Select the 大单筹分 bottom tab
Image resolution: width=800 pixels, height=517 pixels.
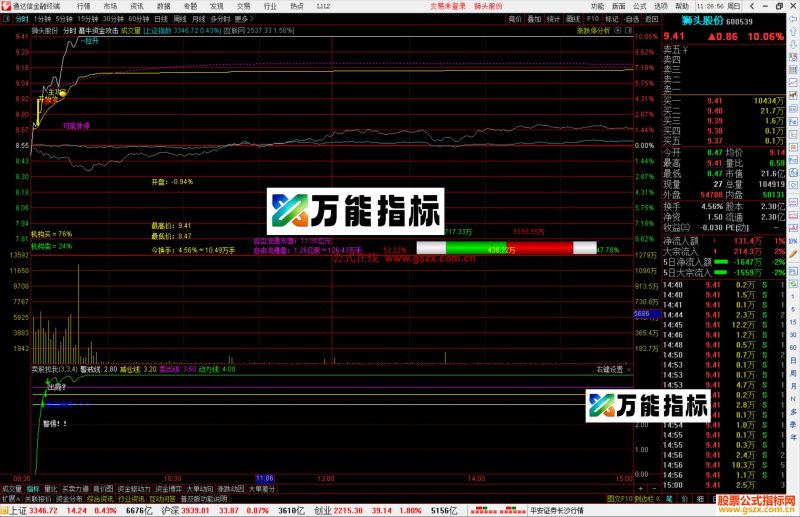[x=262, y=489]
